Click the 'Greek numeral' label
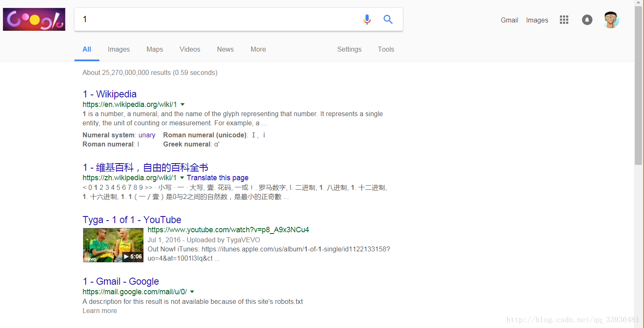The width and height of the screenshot is (644, 328). 187,144
